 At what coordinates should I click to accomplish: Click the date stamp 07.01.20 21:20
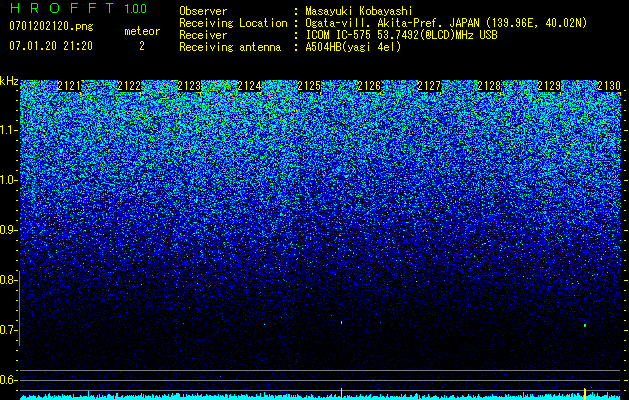pyautogui.click(x=51, y=46)
